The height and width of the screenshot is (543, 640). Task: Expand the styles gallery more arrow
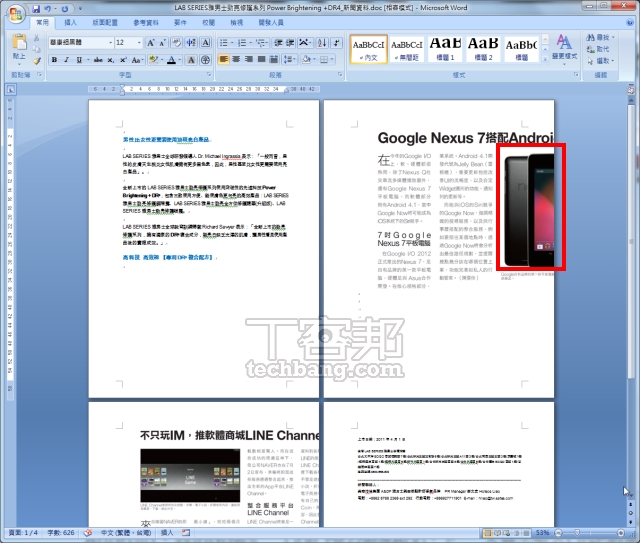(x=545, y=59)
